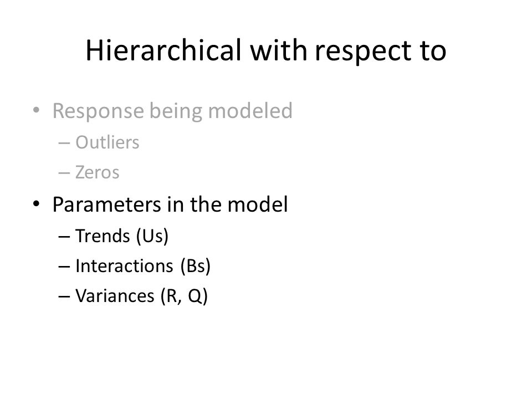This screenshot has height=399, width=532.
Task: Click the dash before 'Trends (Us)'
Action: click(64, 237)
